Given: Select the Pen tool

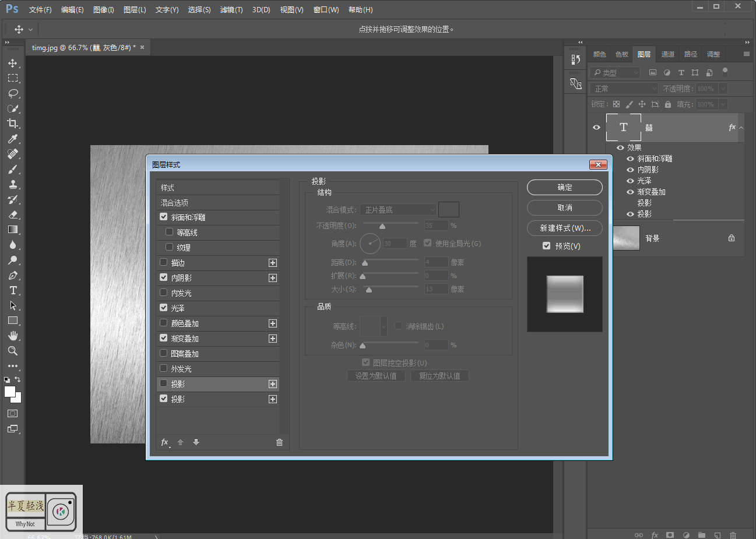Looking at the screenshot, I should click(13, 275).
